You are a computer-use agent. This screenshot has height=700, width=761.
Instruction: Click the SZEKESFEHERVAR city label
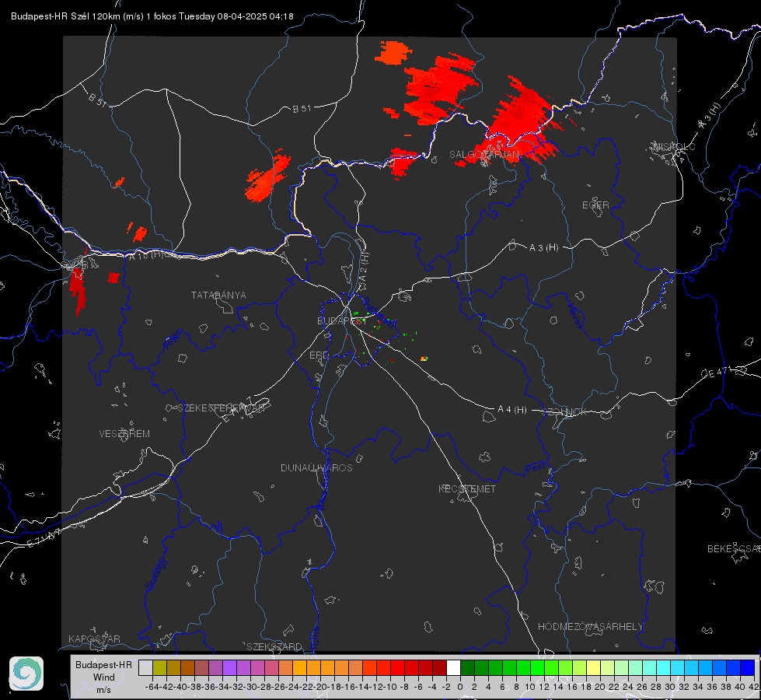pyautogui.click(x=223, y=408)
